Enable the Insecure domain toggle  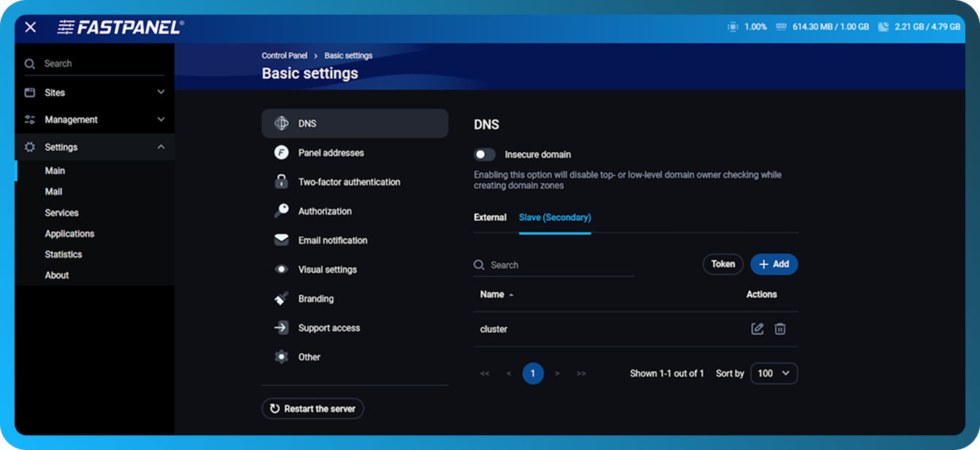(485, 154)
